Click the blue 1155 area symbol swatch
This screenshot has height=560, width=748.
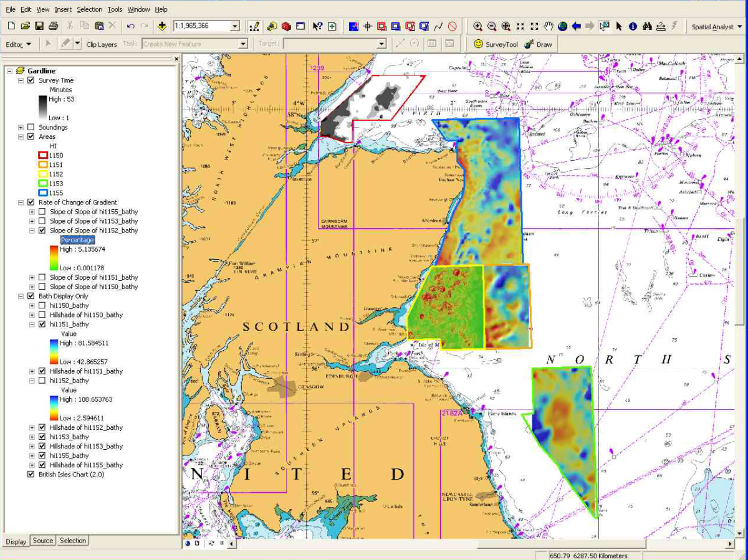pos(43,193)
